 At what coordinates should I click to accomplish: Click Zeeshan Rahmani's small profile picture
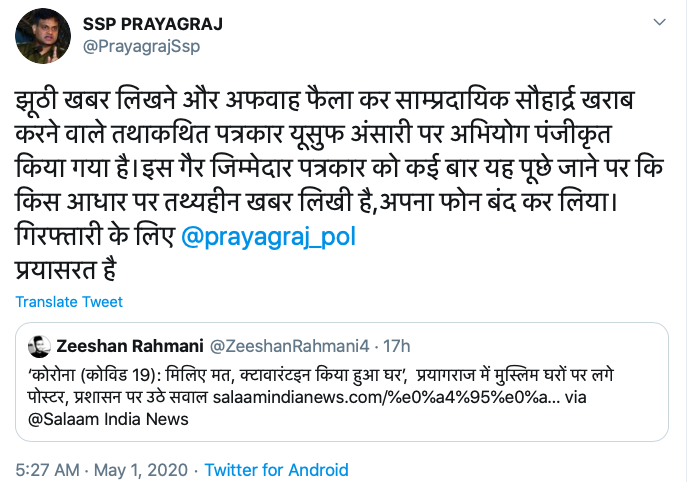(x=40, y=346)
